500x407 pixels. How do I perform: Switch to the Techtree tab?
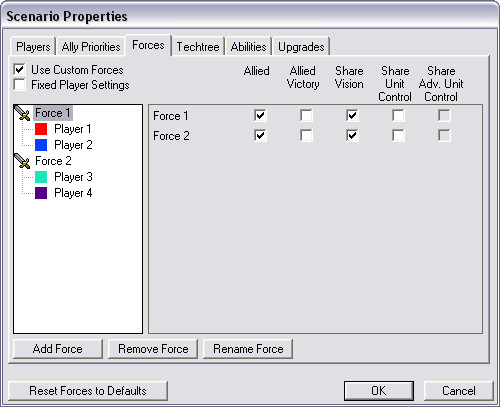pos(198,47)
